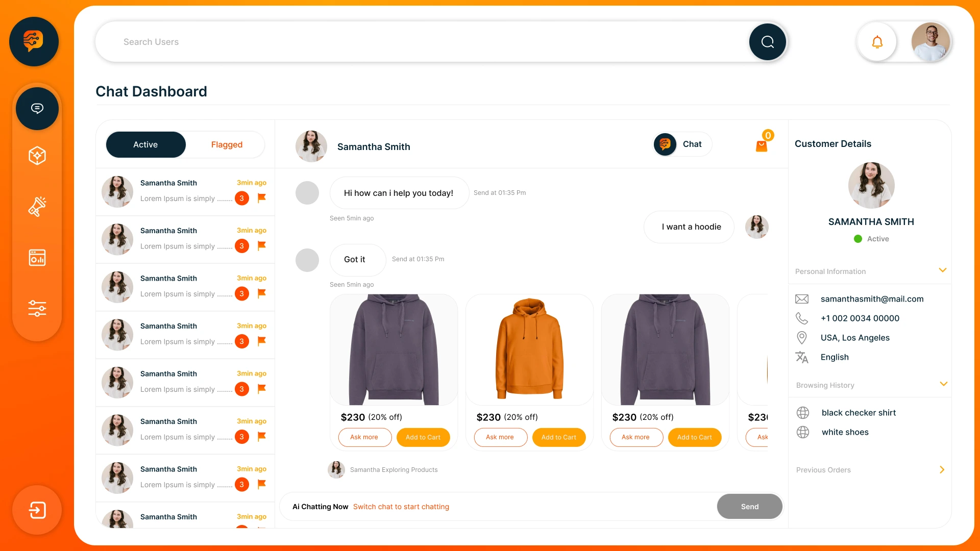Click the search magnifier button
The image size is (980, 551).
click(768, 42)
